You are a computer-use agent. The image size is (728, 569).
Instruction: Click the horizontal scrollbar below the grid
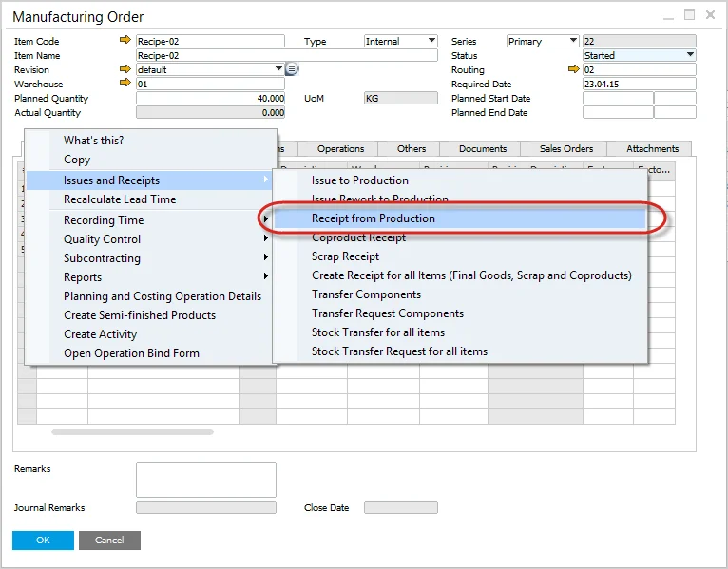click(132, 432)
